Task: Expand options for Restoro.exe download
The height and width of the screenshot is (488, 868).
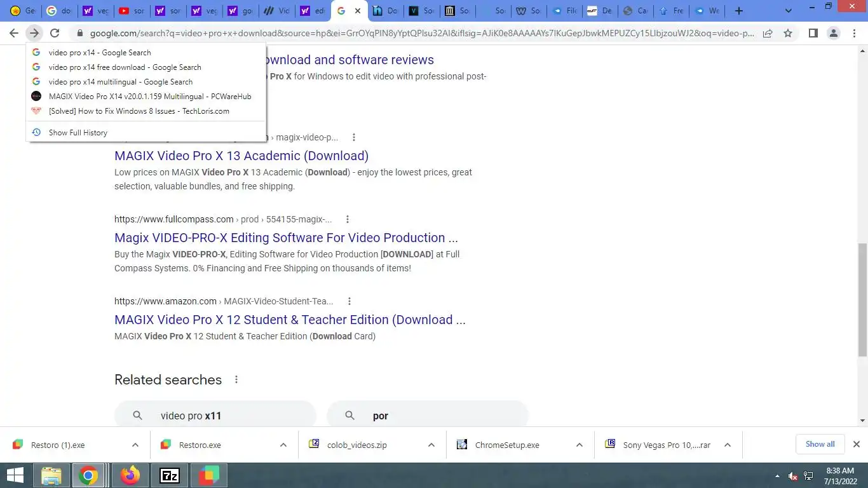Action: click(283, 445)
